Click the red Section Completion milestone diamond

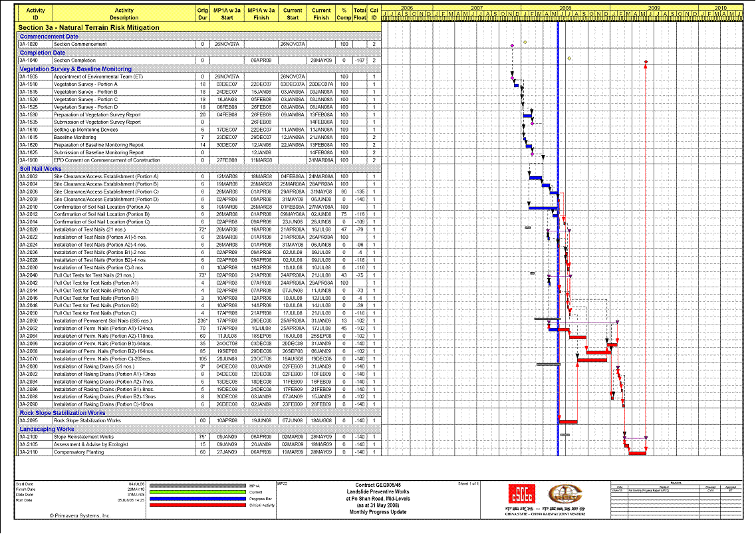pyautogui.click(x=646, y=63)
